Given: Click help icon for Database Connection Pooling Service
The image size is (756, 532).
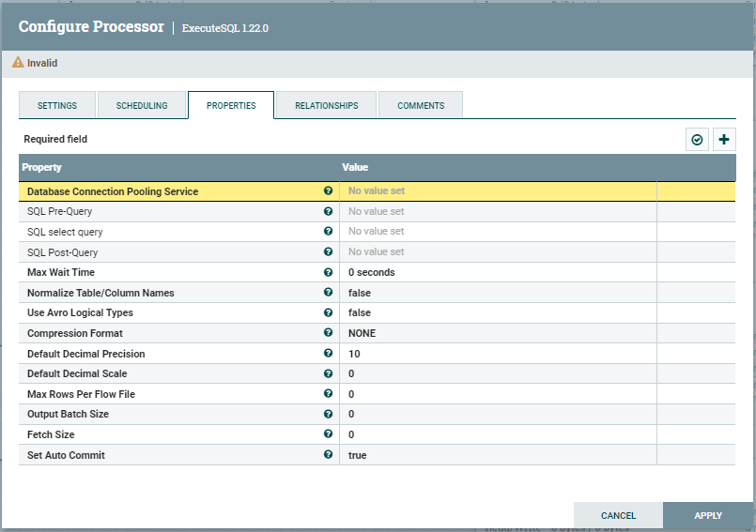Looking at the screenshot, I should click(x=329, y=190).
